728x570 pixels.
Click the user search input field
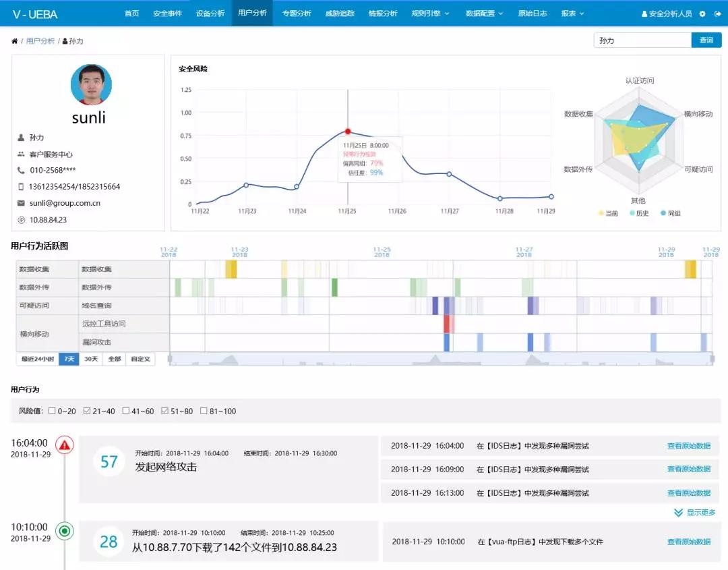coord(642,40)
